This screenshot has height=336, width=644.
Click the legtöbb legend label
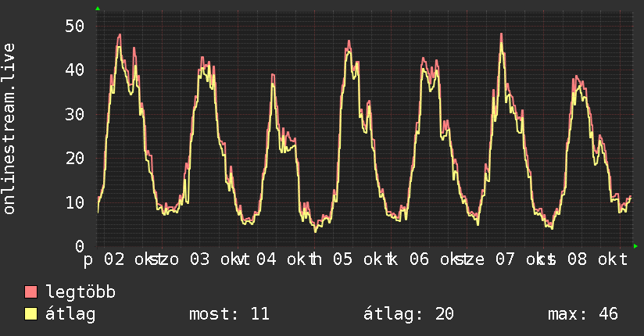[x=80, y=292]
